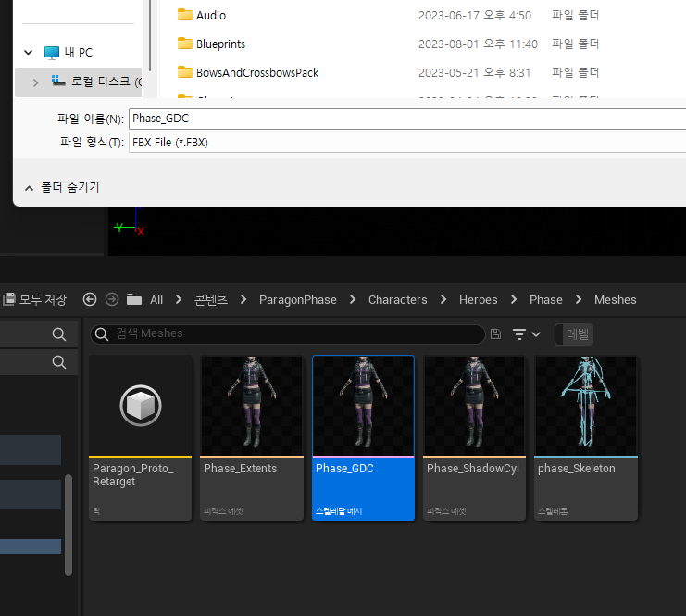Open the BowsAndCrossbowsPack folder
This screenshot has width=686, height=616.
248,72
